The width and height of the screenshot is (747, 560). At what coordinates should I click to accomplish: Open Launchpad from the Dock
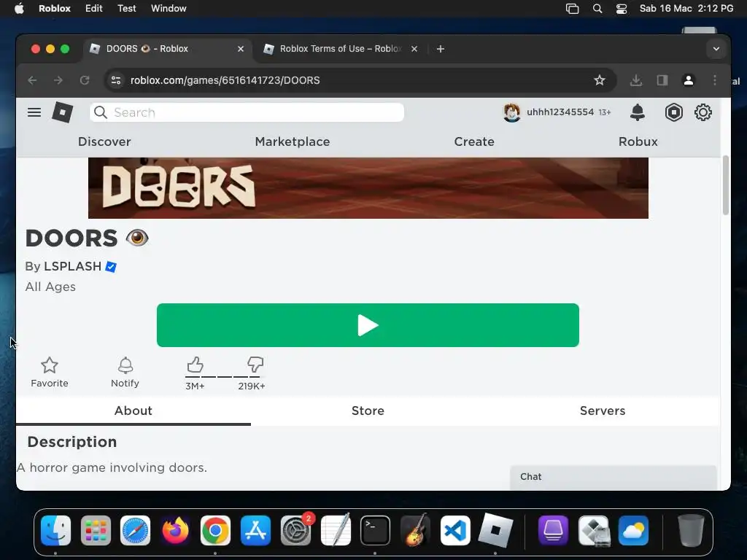tap(96, 531)
